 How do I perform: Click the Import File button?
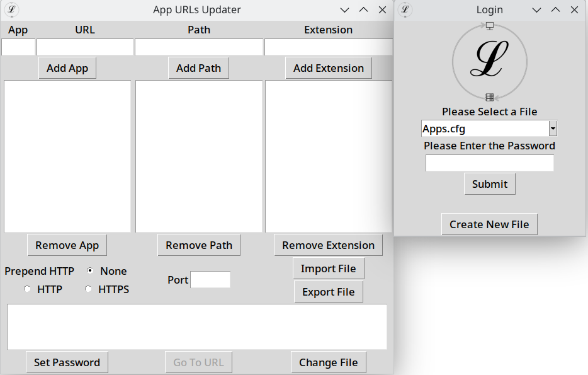328,268
